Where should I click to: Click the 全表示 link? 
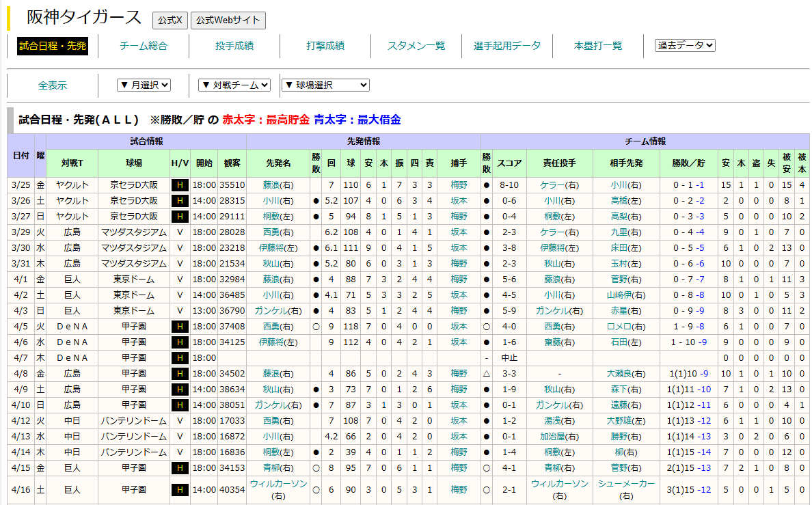click(53, 85)
